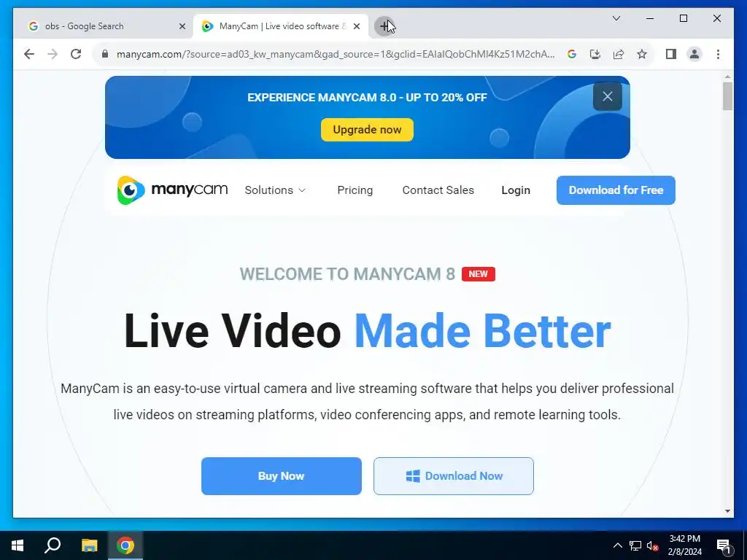Screen dimensions: 747x560
Task: Click the Chrome taskbar icon
Action: [125, 545]
